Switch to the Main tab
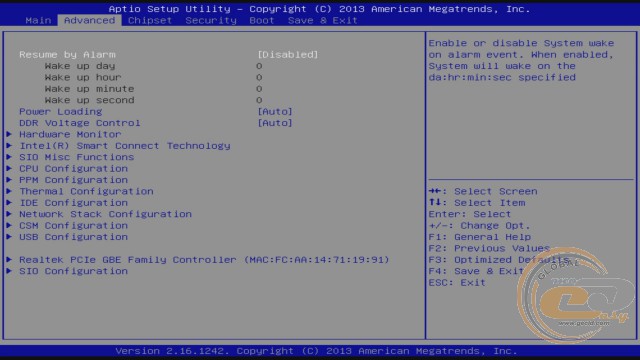The height and width of the screenshot is (360, 640). click(x=38, y=20)
